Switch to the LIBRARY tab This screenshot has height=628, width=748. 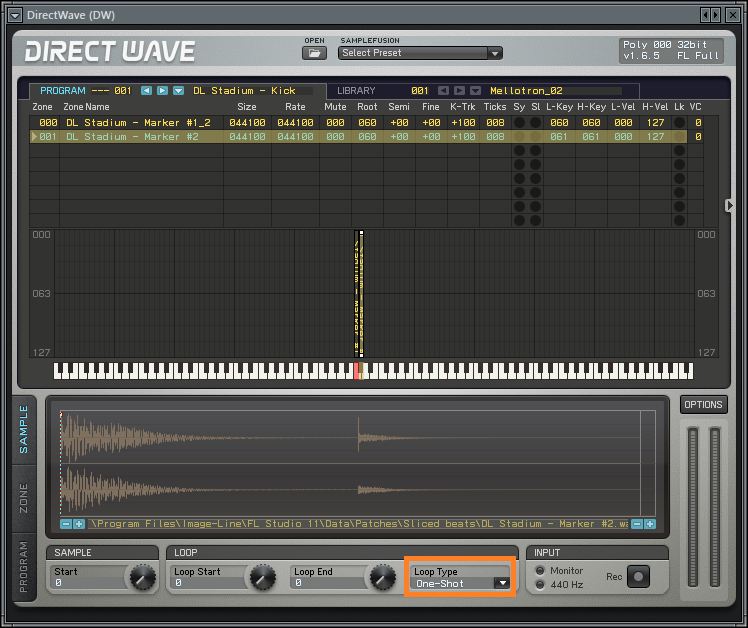[356, 91]
